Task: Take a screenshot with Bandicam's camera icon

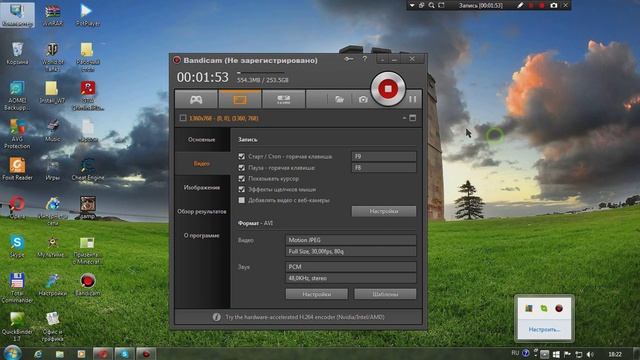Action: tap(363, 99)
